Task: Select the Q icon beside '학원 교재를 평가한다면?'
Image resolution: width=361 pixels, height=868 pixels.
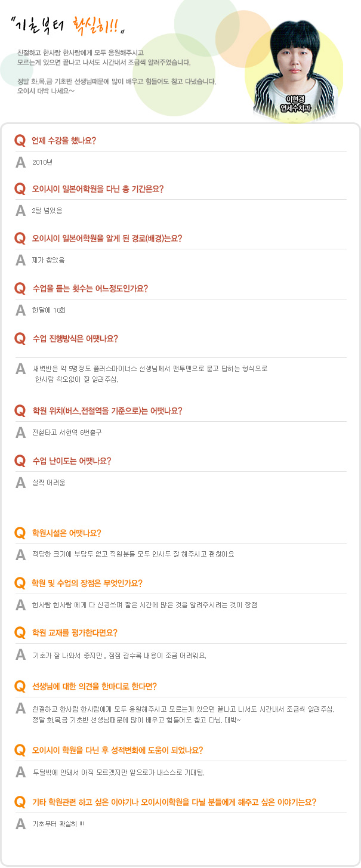Action: (20, 633)
